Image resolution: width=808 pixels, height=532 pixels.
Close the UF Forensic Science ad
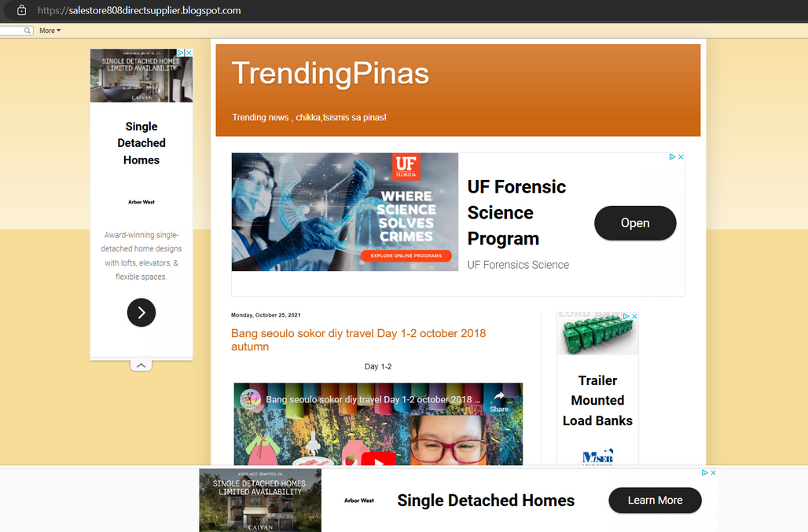(681, 157)
